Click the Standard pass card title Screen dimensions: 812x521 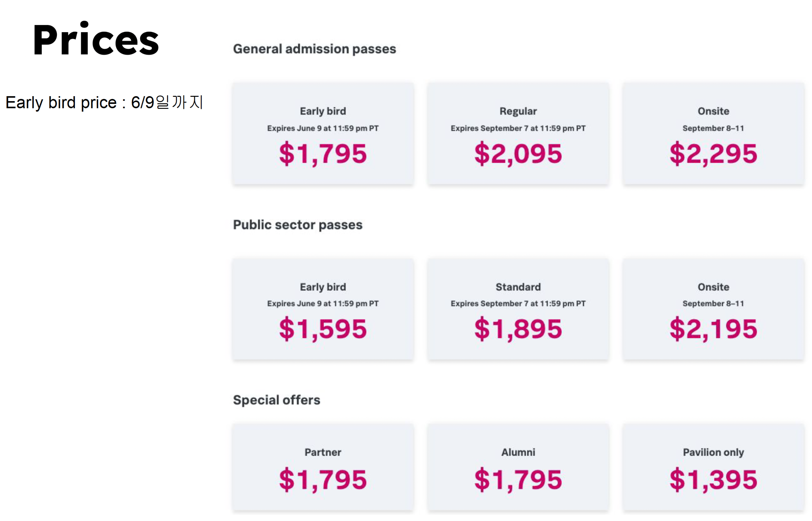(518, 287)
